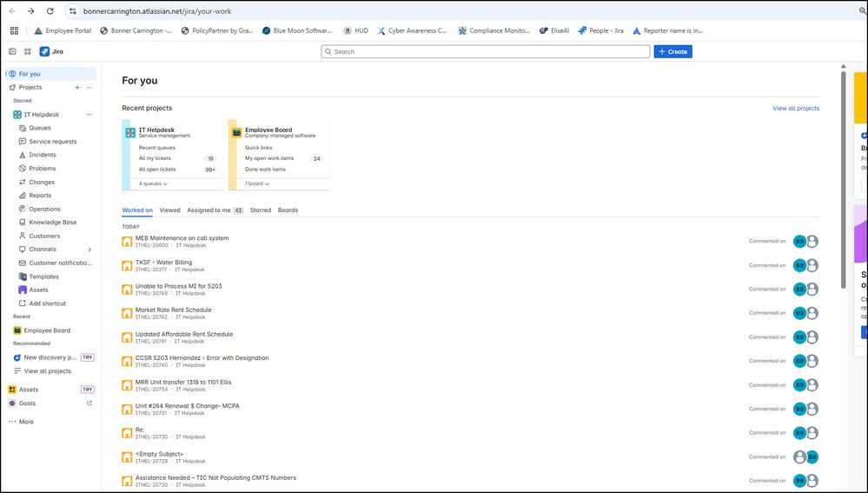Image resolution: width=868 pixels, height=493 pixels.
Task: Open Incidents in sidebar
Action: tap(42, 155)
